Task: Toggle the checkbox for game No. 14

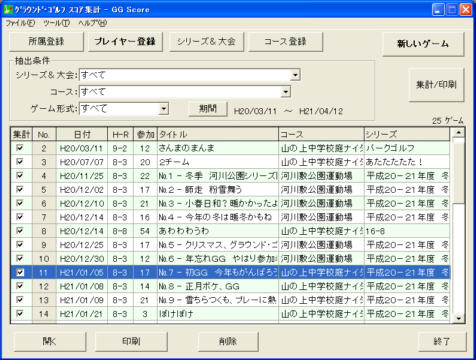Action: tap(20, 313)
